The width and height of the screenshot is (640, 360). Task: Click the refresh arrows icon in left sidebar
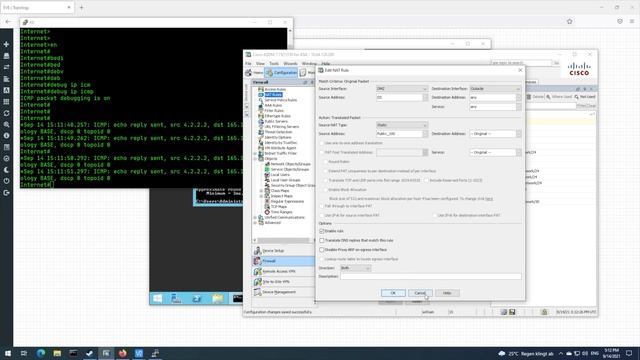point(6,113)
